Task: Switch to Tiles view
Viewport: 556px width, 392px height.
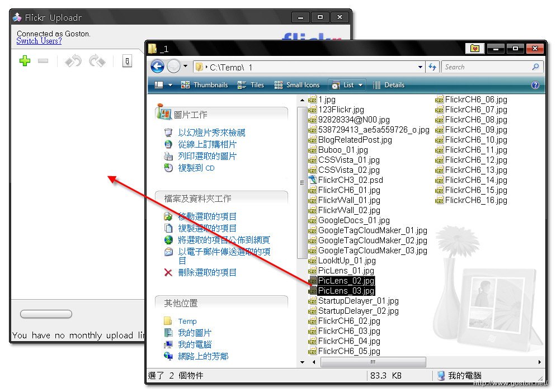Action: pyautogui.click(x=251, y=85)
